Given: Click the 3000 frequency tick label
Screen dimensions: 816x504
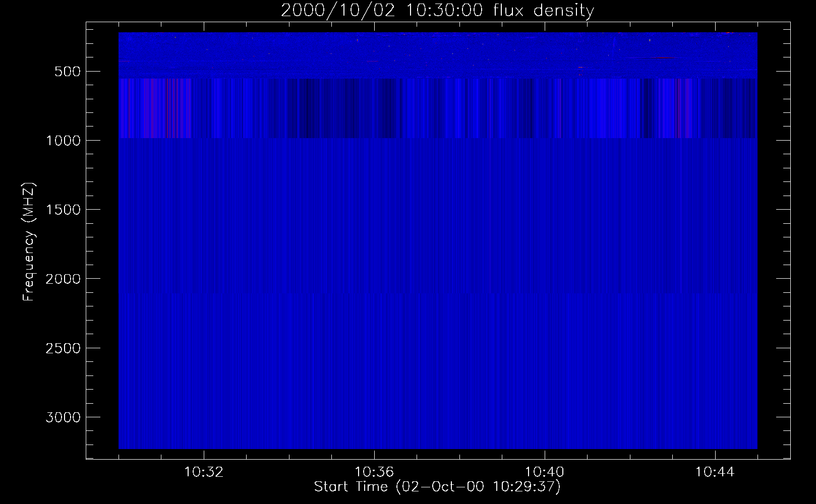Looking at the screenshot, I should (x=63, y=417).
